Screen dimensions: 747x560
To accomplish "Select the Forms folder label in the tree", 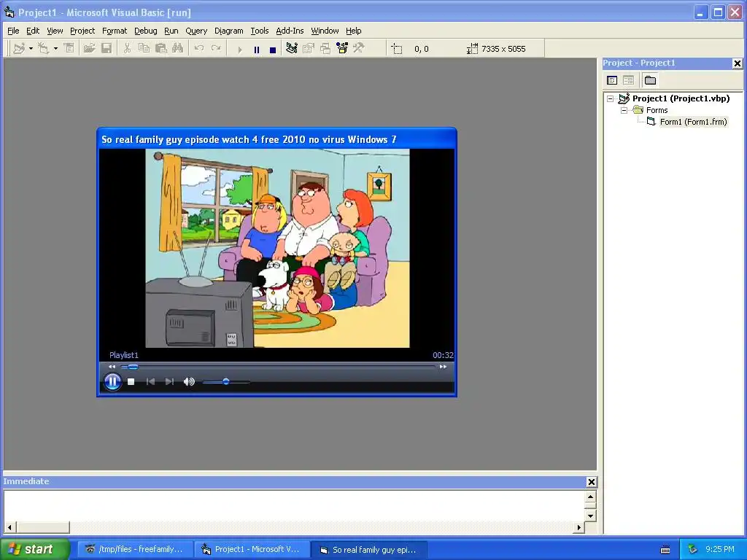I will coord(657,111).
